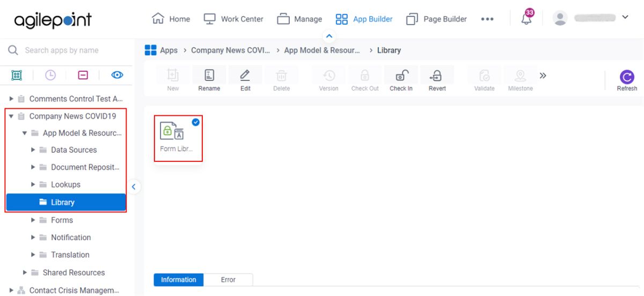Viewport: 644px width, 296px height.
Task: Open the Home navigation item
Action: [x=171, y=19]
